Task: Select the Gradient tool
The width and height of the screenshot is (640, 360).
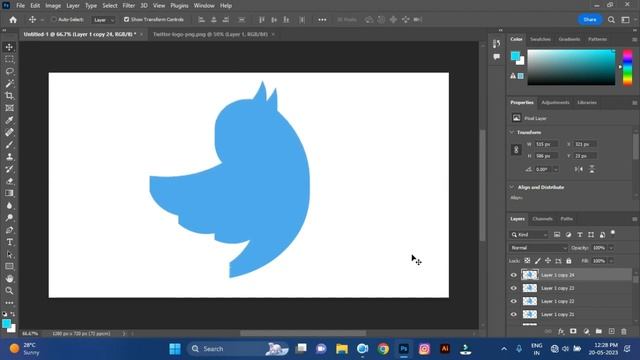Action: [9, 193]
